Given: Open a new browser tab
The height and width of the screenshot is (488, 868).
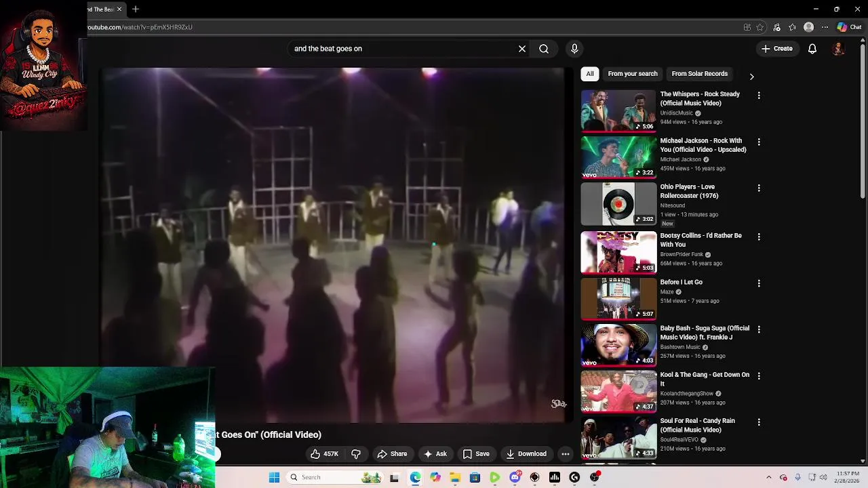Looking at the screenshot, I should coord(136,9).
